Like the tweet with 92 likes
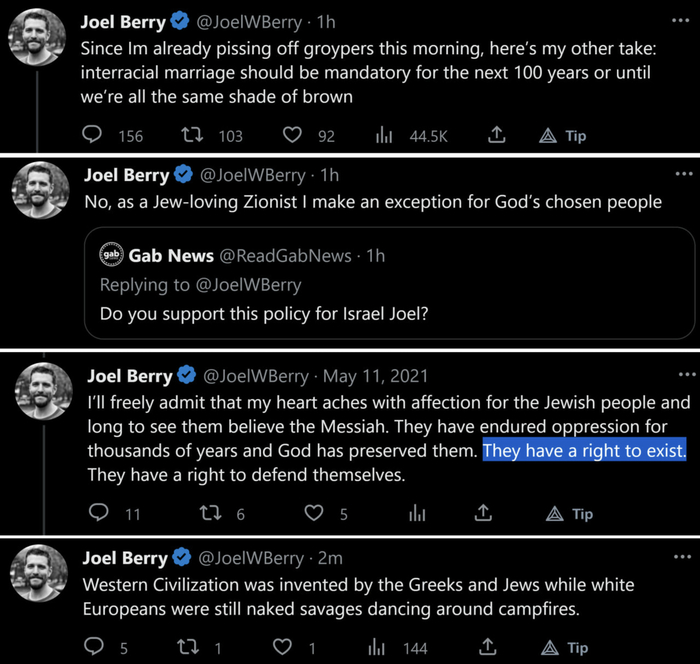This screenshot has height=664, width=700. [292, 135]
